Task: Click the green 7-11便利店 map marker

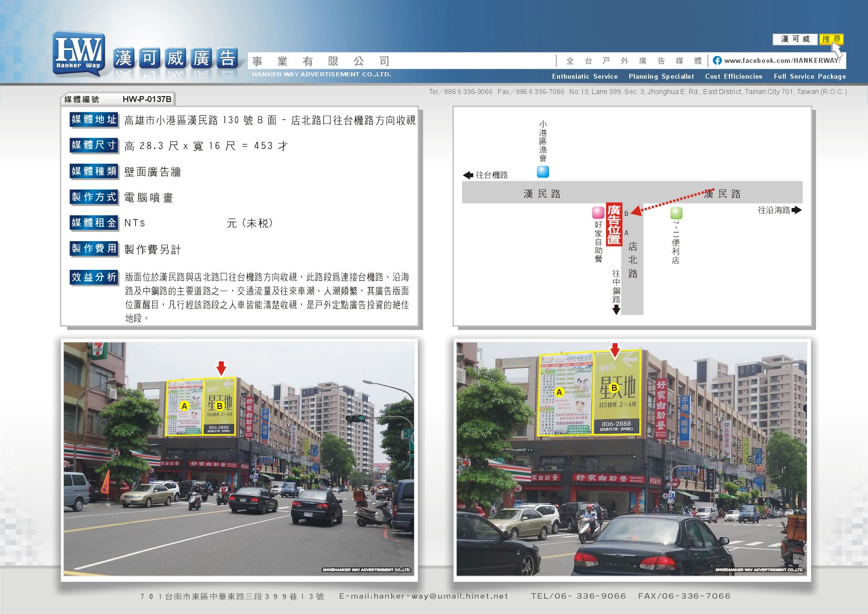Action: (x=676, y=213)
